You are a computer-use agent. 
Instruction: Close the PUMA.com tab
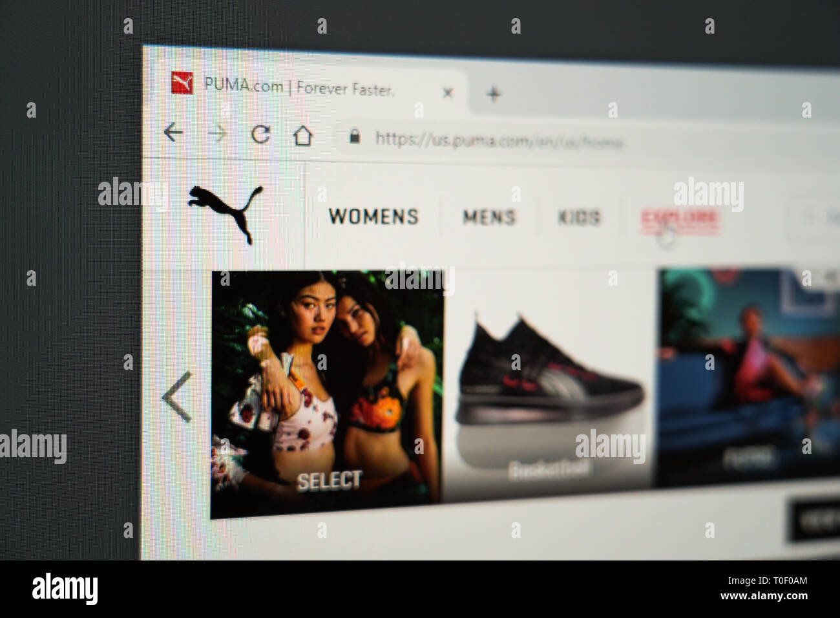click(x=447, y=93)
